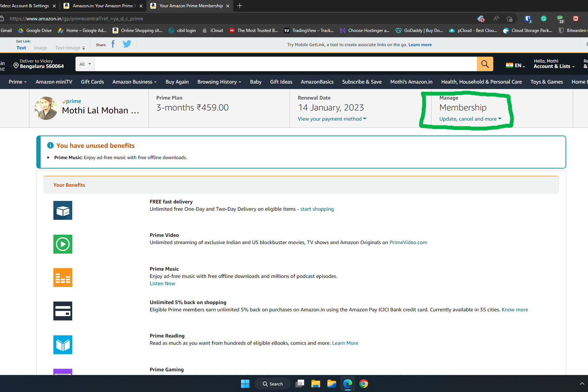Click the Prime Reading book icon

(63, 345)
